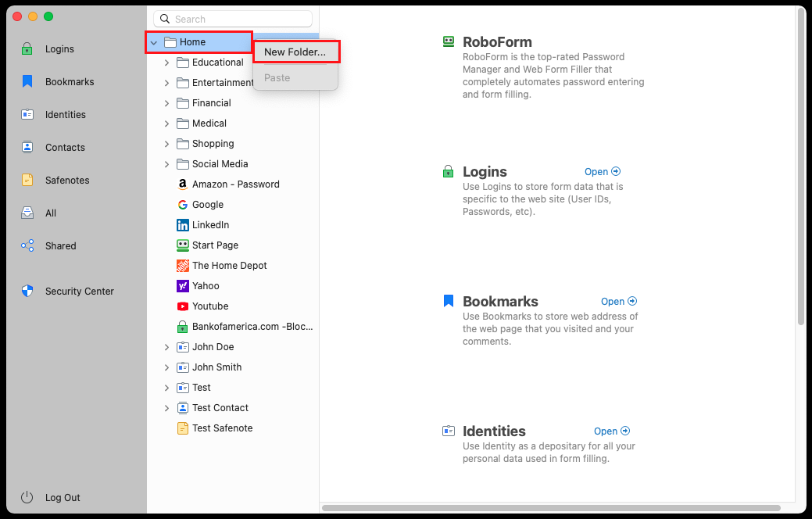Click the Financial folder name
812x519 pixels.
pyautogui.click(x=211, y=103)
